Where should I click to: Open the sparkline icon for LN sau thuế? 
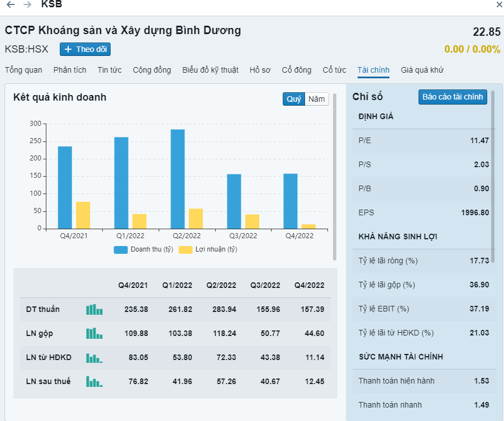click(94, 382)
